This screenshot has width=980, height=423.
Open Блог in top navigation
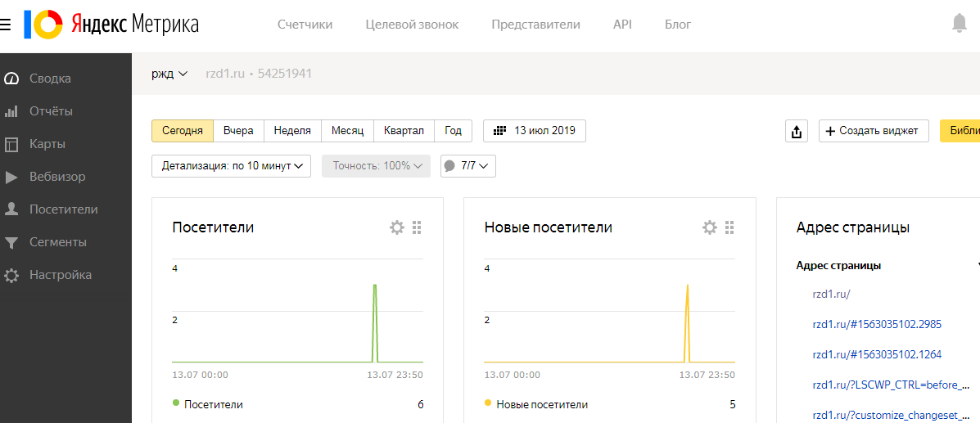[x=678, y=25]
